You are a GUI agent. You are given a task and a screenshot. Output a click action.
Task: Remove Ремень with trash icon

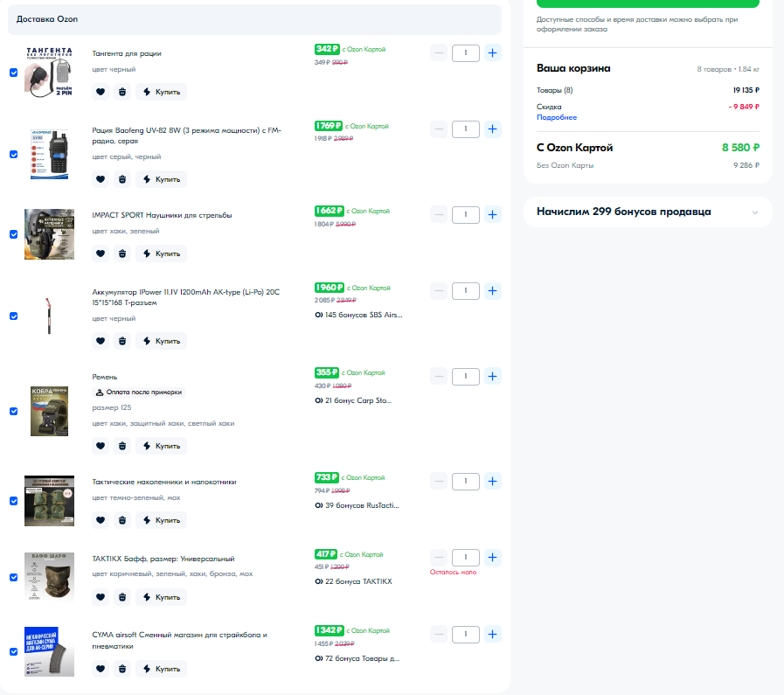(122, 446)
